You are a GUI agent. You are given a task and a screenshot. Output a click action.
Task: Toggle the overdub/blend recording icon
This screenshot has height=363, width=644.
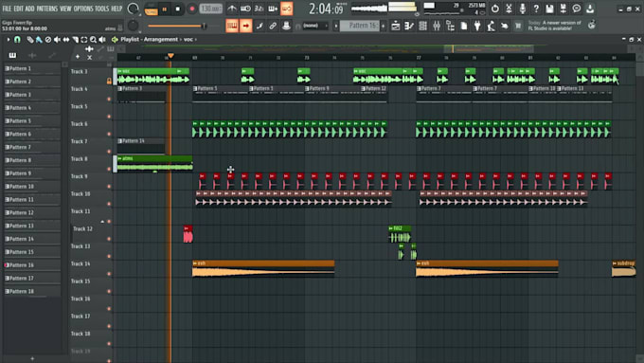click(273, 9)
